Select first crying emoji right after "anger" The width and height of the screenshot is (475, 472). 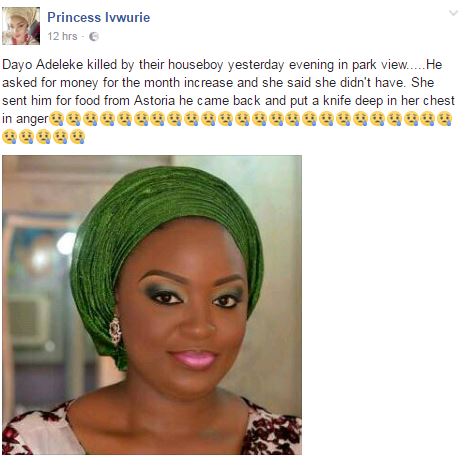57,119
